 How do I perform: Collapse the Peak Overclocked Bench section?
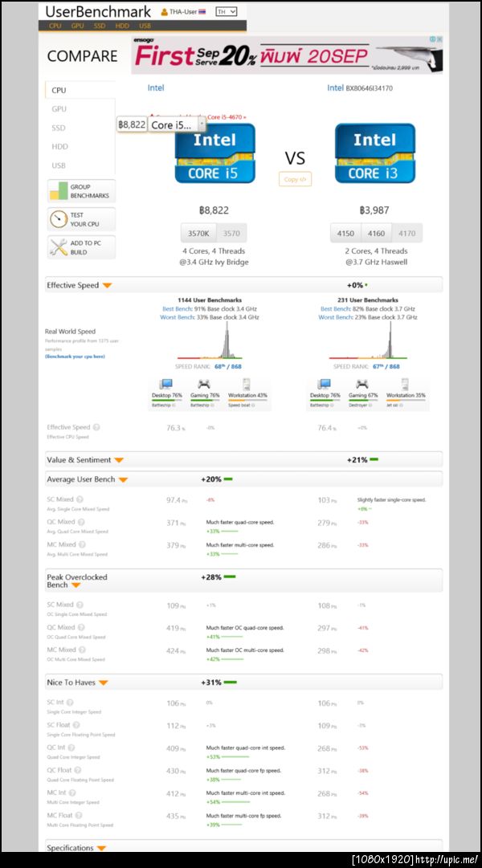pos(76,585)
